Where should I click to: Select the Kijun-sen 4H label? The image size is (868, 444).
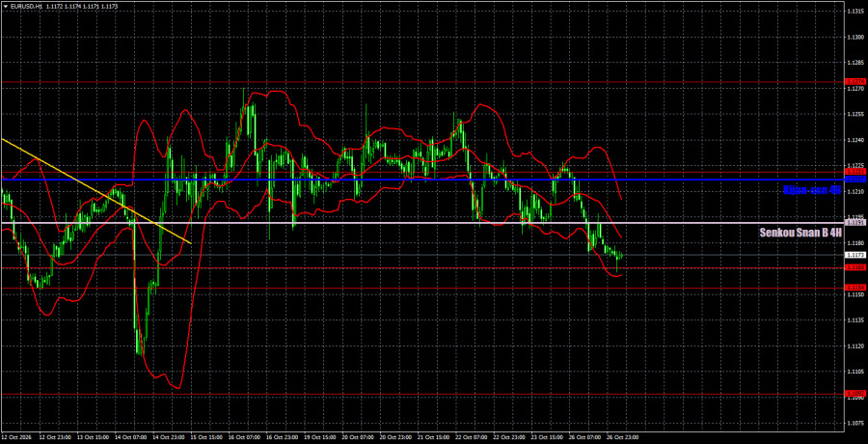(812, 190)
